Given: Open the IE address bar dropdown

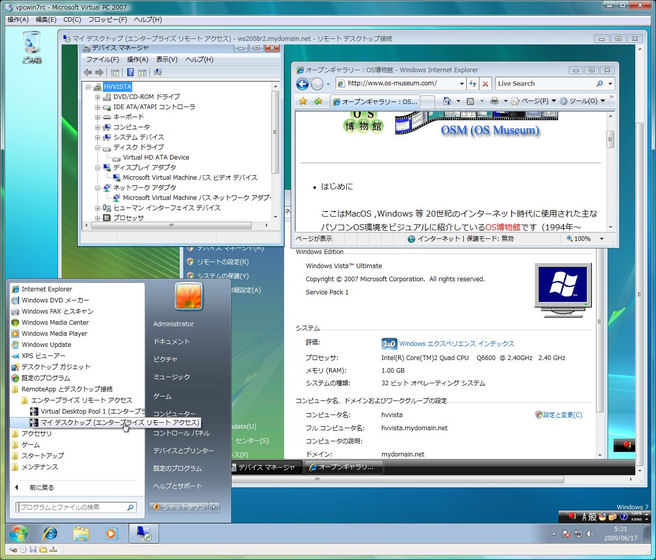Looking at the screenshot, I should (462, 84).
